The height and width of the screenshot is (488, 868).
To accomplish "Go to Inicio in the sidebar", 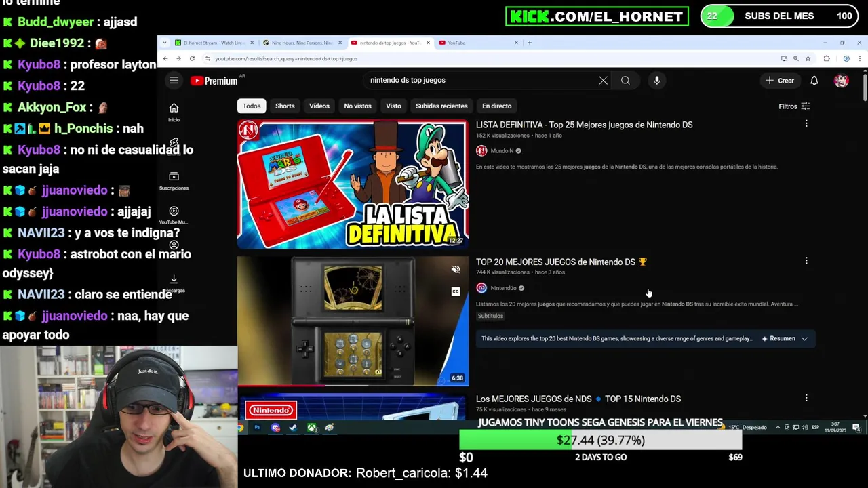I will (174, 113).
